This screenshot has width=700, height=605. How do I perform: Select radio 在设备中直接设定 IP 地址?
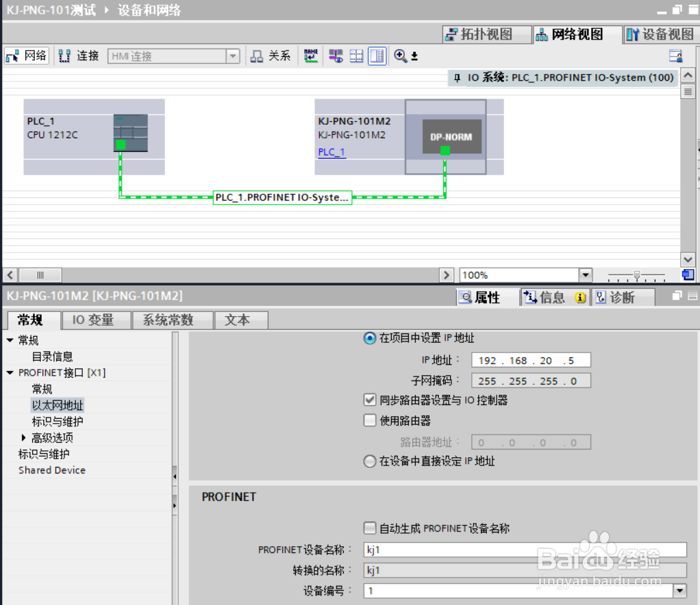[370, 461]
